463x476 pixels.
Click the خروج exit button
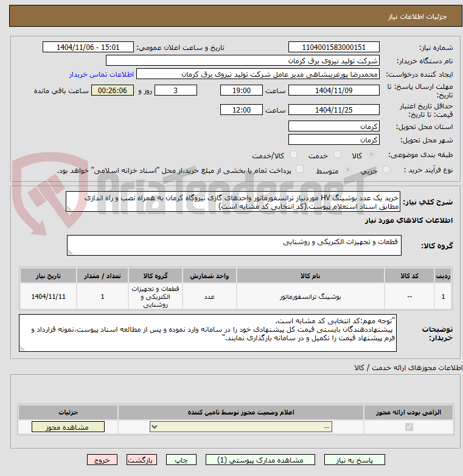(x=102, y=460)
